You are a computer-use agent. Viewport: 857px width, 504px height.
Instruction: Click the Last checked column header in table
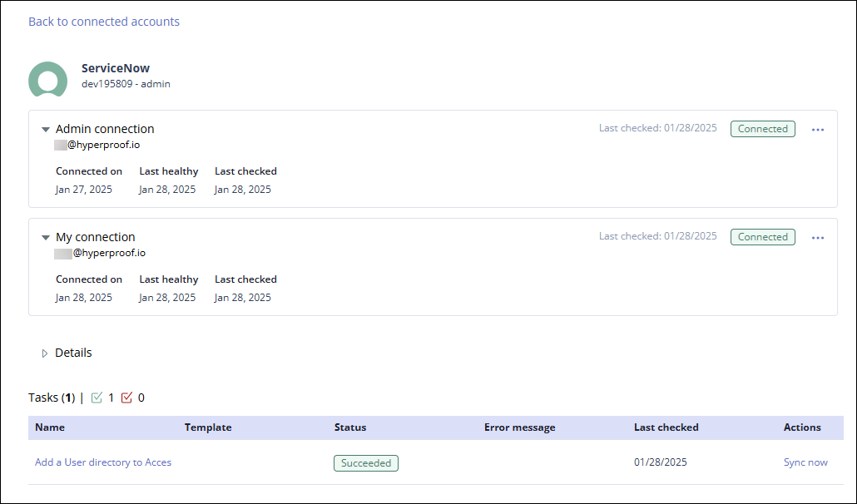(x=666, y=427)
